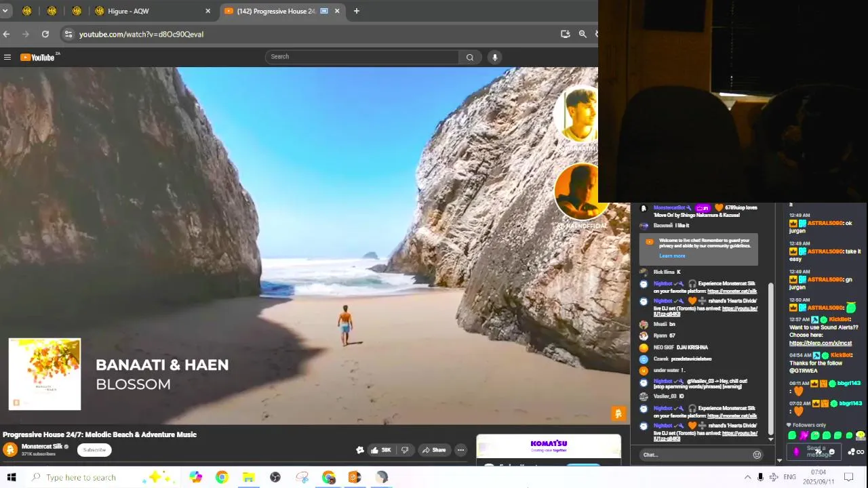The image size is (868, 488).
Task: Go back with the browser back arrow
Action: [6, 34]
